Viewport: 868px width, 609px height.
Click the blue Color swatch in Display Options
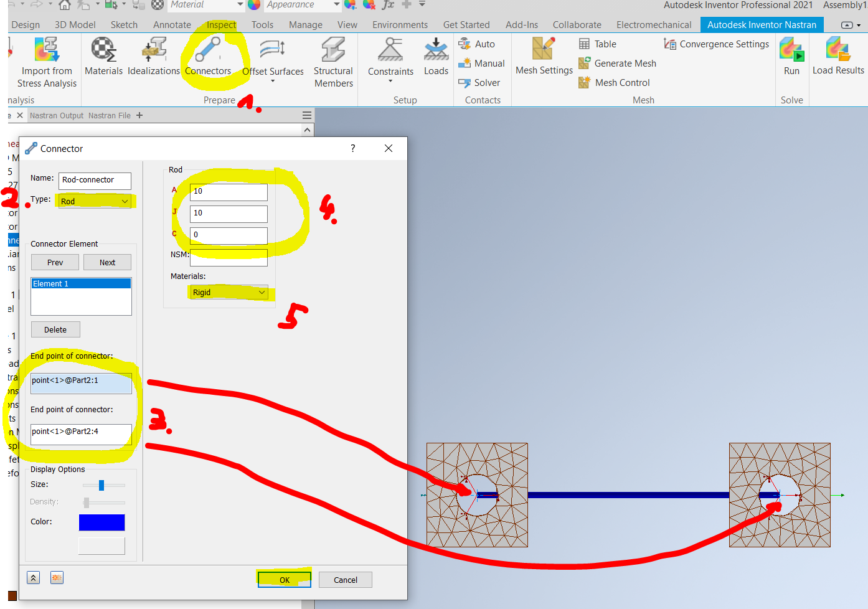(x=101, y=522)
